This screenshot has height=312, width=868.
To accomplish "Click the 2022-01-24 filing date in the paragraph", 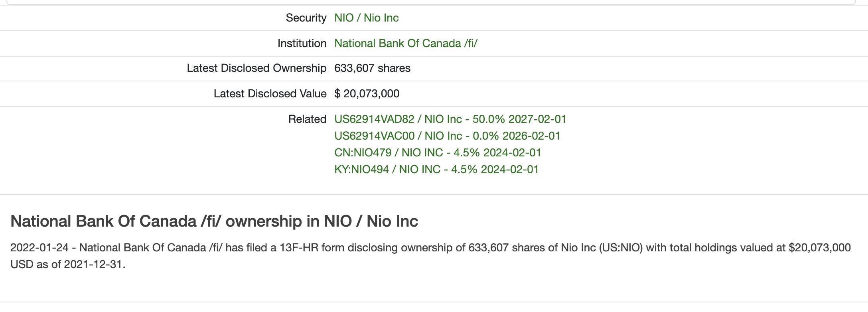I will point(39,248).
